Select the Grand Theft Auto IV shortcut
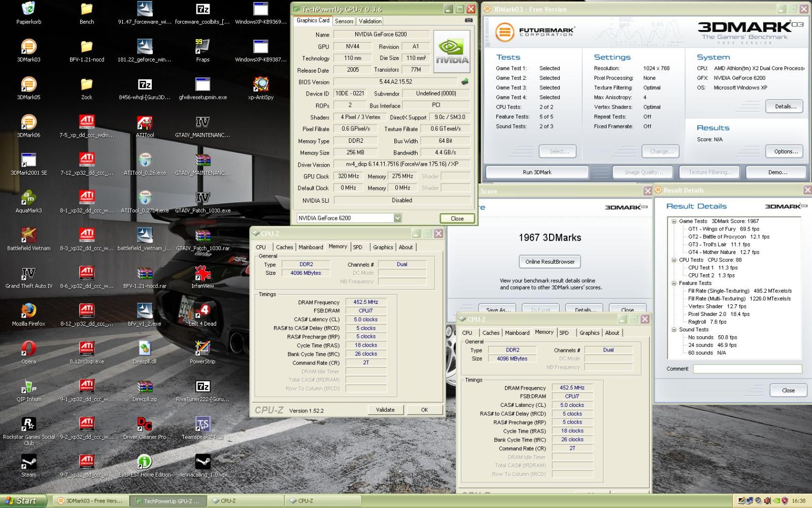Viewport: 812px width, 508px height. pos(28,277)
